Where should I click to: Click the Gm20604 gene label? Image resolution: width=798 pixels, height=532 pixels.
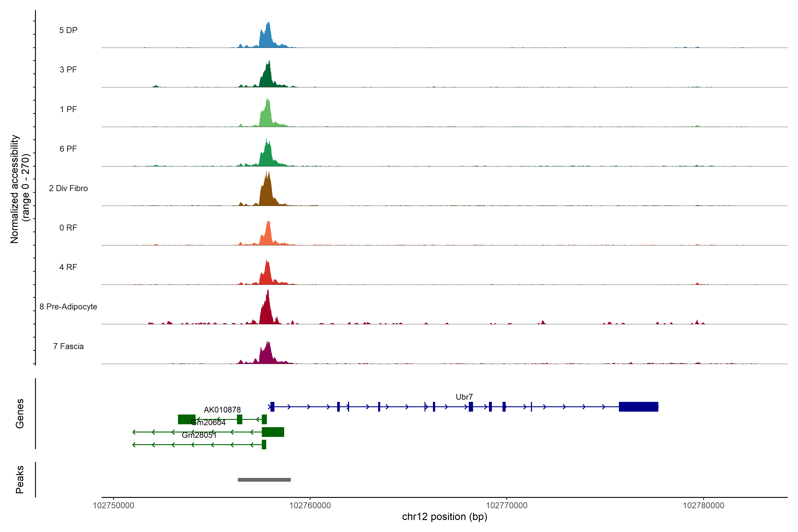click(x=208, y=422)
